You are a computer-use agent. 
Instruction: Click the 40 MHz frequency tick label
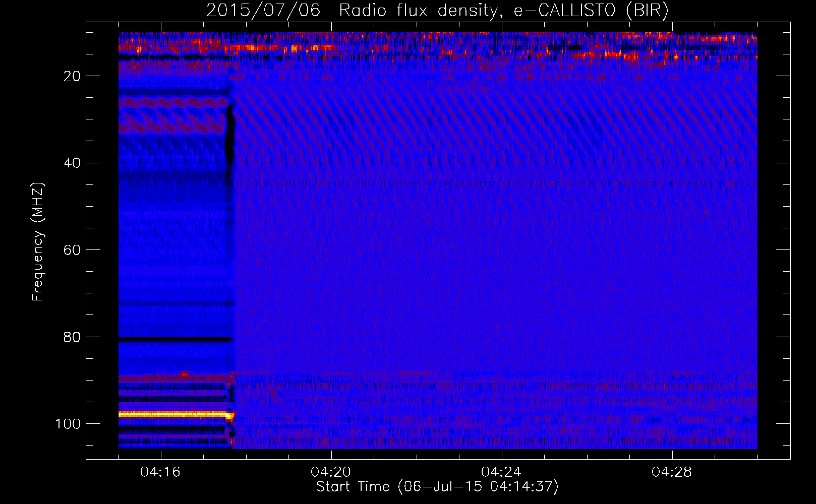(x=72, y=163)
